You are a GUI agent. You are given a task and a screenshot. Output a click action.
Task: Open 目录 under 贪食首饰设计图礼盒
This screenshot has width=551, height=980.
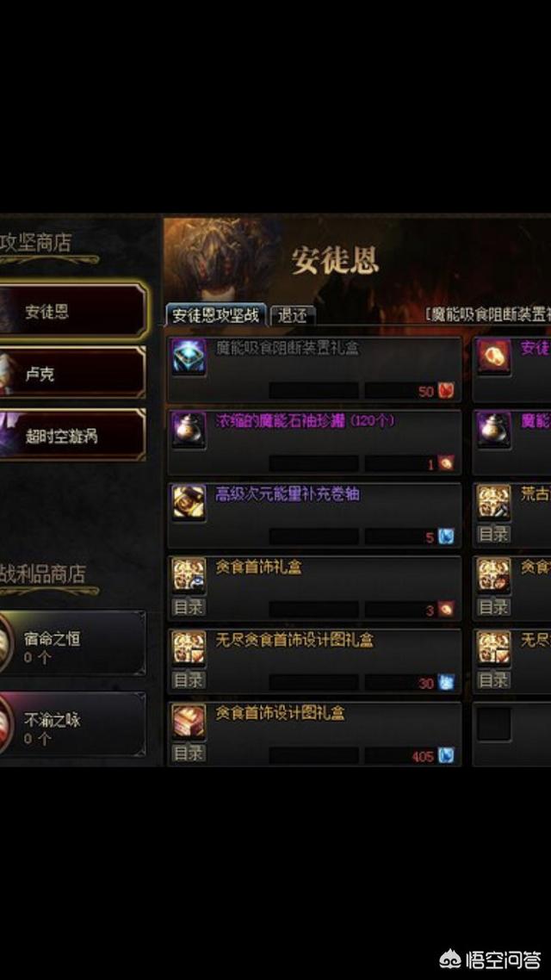189,754
